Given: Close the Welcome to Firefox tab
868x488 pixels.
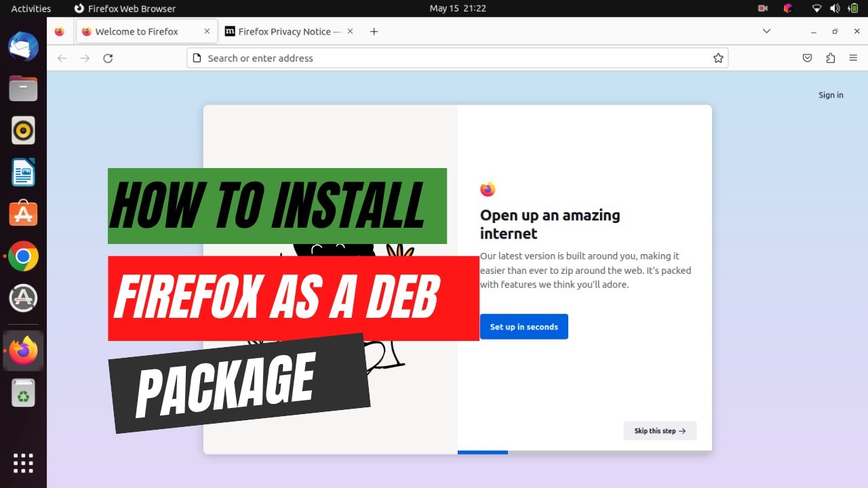Looking at the screenshot, I should 207,31.
